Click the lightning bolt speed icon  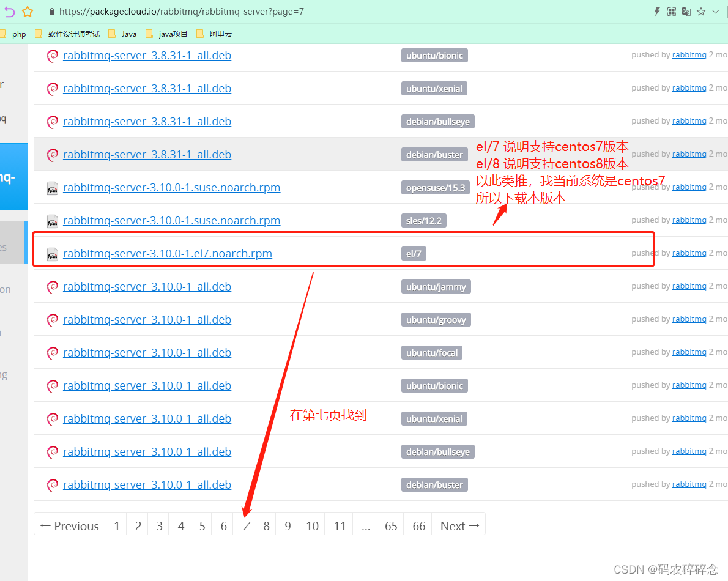657,12
